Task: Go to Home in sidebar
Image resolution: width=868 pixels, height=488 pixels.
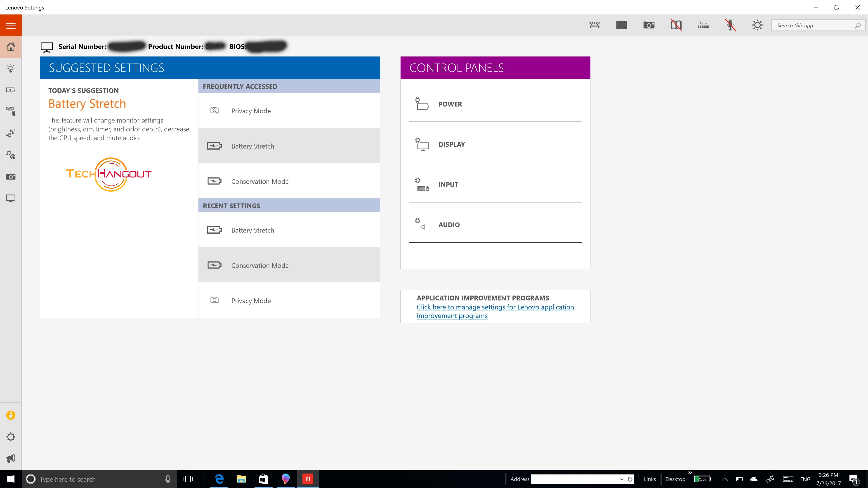Action: [11, 47]
